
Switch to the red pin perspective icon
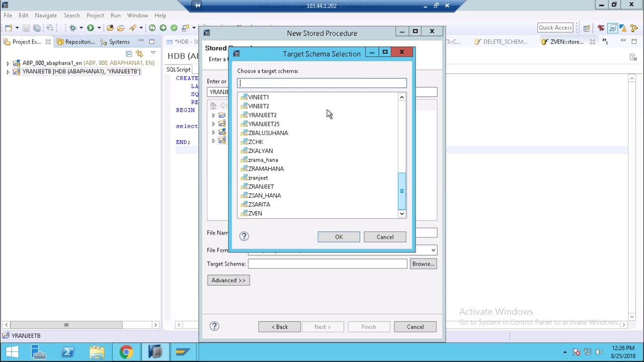click(601, 28)
